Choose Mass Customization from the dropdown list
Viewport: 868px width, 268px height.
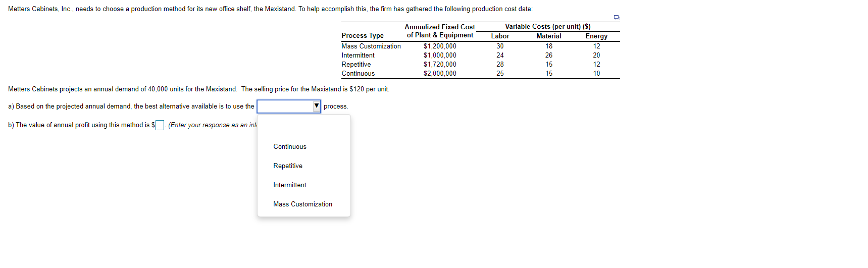point(303,204)
